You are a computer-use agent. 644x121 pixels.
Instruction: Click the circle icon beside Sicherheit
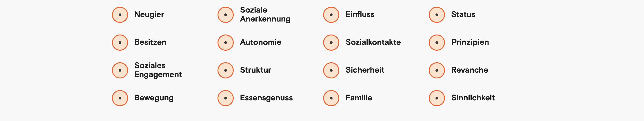click(331, 70)
